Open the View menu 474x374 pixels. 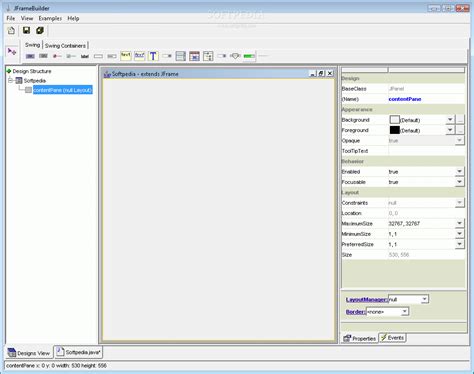[x=27, y=18]
